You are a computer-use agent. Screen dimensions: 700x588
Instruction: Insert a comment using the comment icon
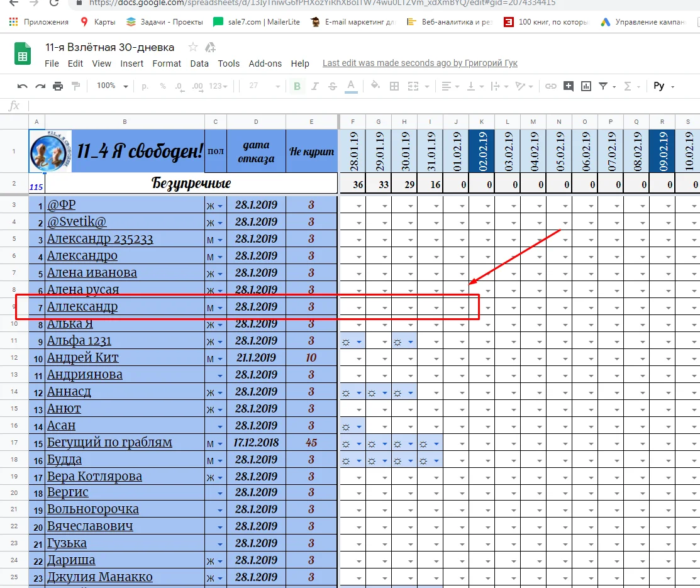pyautogui.click(x=569, y=86)
